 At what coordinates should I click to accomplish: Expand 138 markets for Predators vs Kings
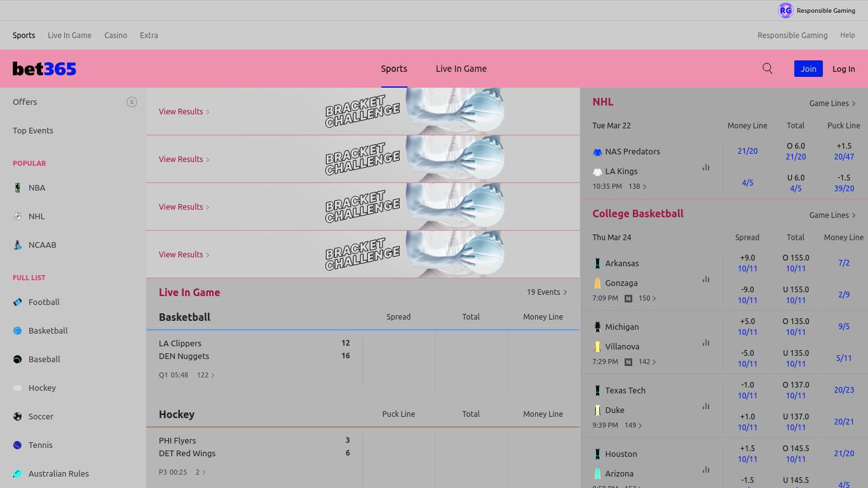(x=637, y=186)
